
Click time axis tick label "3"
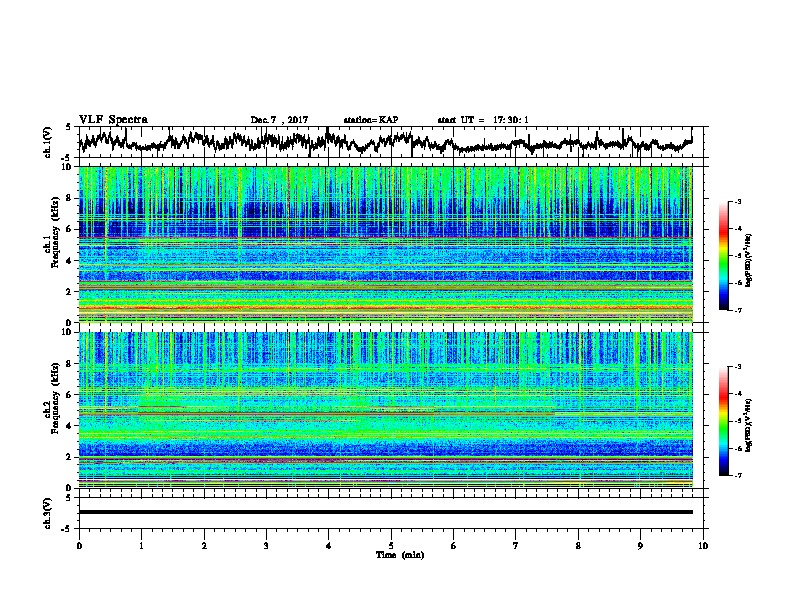(266, 546)
